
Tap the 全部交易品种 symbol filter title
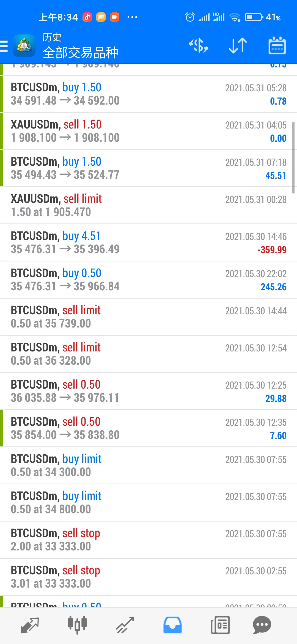80,53
